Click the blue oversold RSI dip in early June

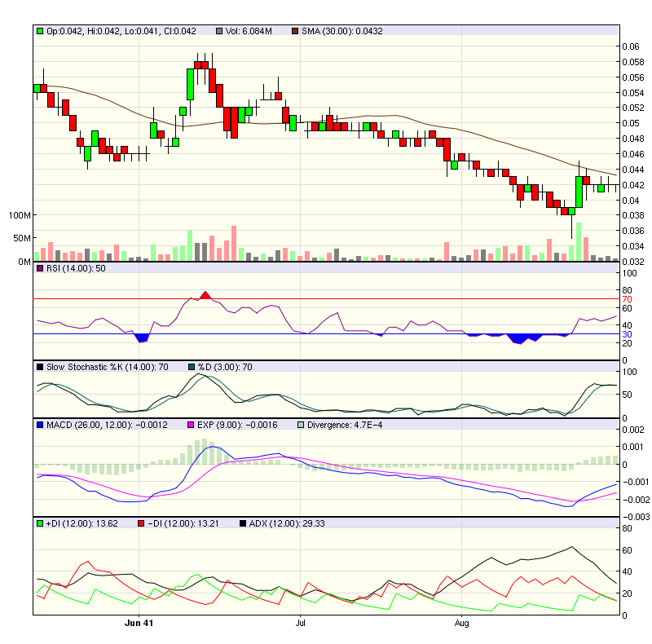coord(143,338)
